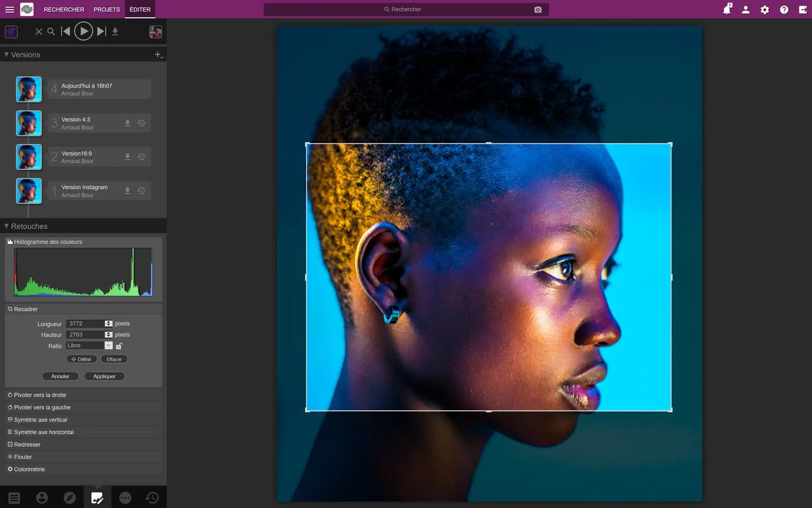Image resolution: width=812 pixels, height=508 pixels.
Task: Open the metadata list bottom tab
Action: point(14,498)
